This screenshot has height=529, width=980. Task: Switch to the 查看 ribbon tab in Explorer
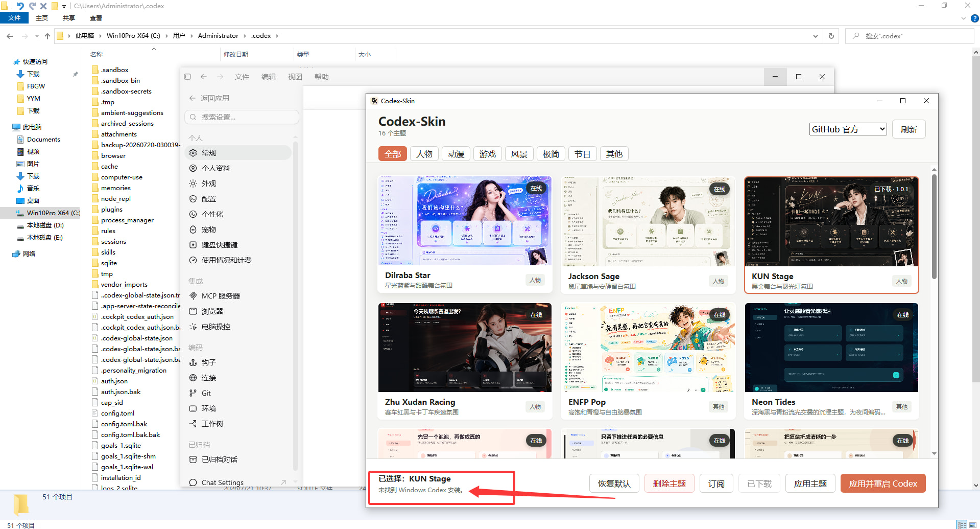pos(96,18)
